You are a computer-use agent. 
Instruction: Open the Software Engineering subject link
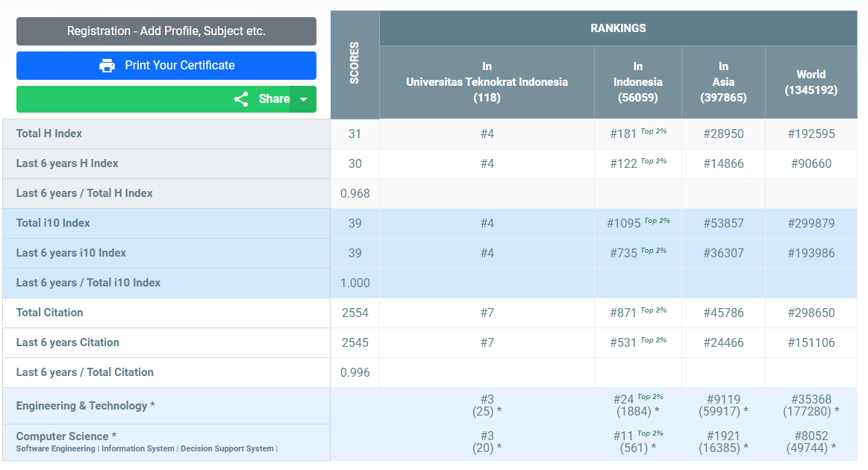55,449
